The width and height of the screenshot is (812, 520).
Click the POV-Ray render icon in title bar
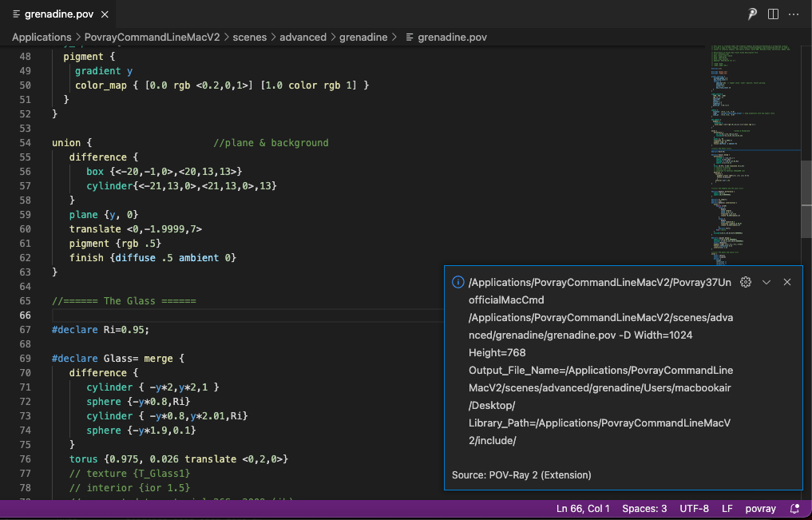coord(752,14)
